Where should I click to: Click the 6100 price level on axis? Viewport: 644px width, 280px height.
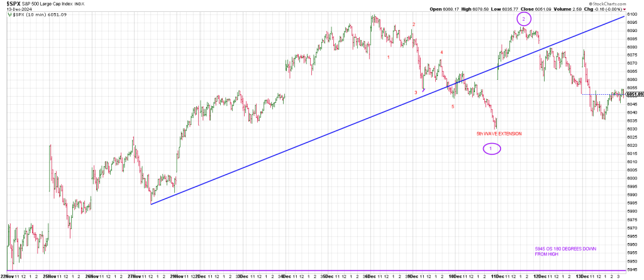pyautogui.click(x=632, y=13)
